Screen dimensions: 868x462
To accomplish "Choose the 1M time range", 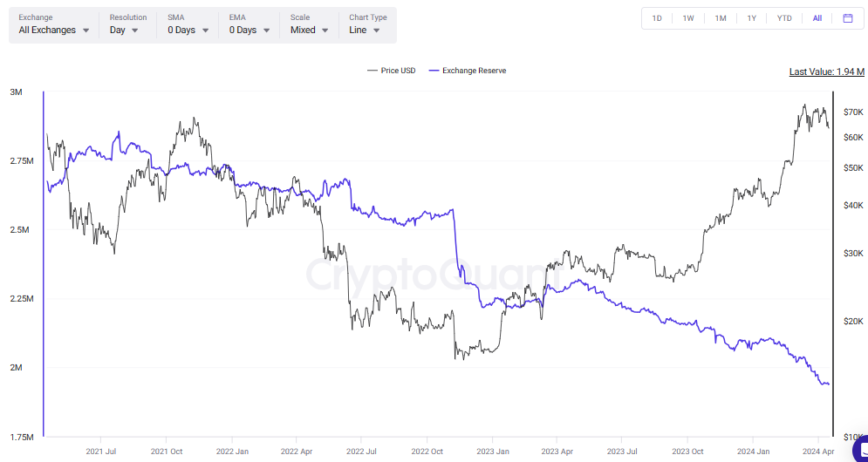I will [x=721, y=18].
